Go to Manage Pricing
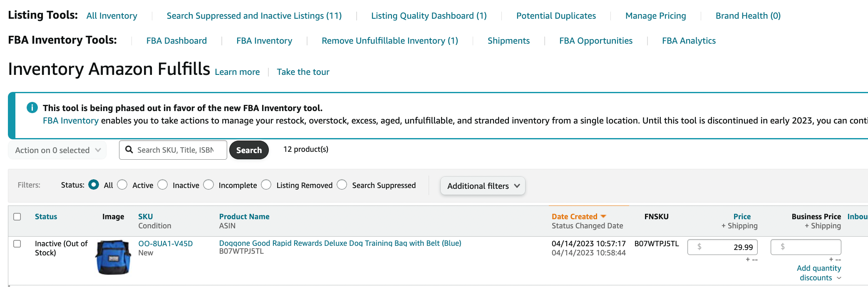The height and width of the screenshot is (287, 868). [655, 16]
